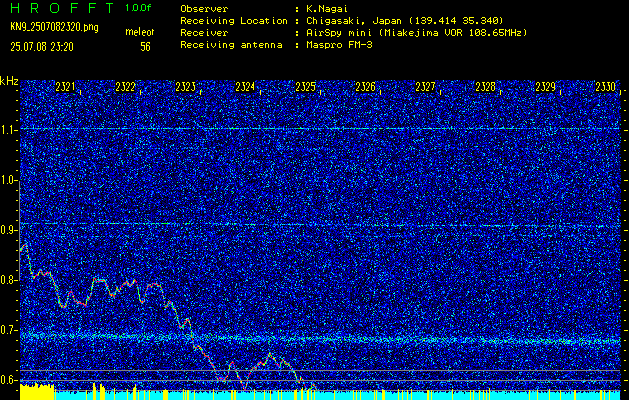629x400 pixels.
Task: Click the kHz axis unit label
Action: [9, 81]
